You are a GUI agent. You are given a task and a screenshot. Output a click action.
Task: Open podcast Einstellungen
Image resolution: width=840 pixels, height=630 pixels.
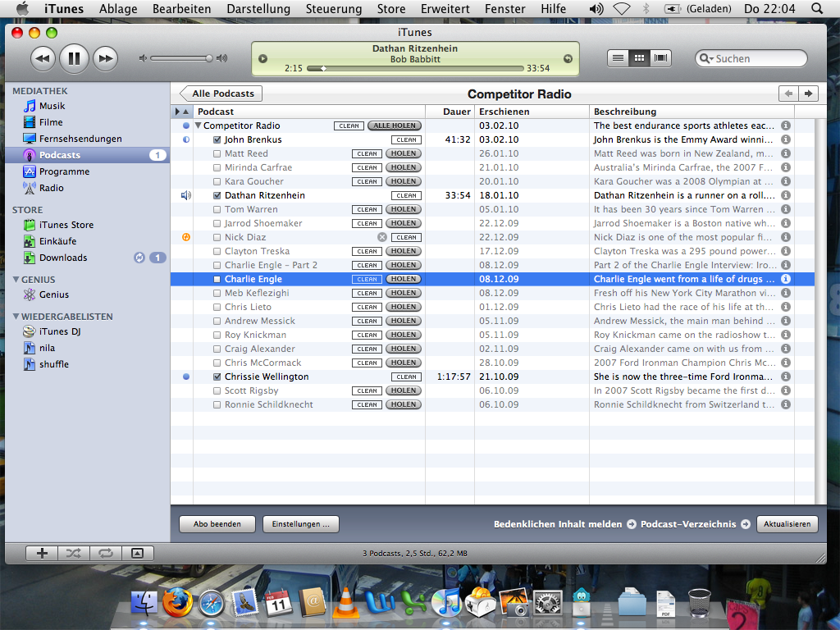point(300,524)
